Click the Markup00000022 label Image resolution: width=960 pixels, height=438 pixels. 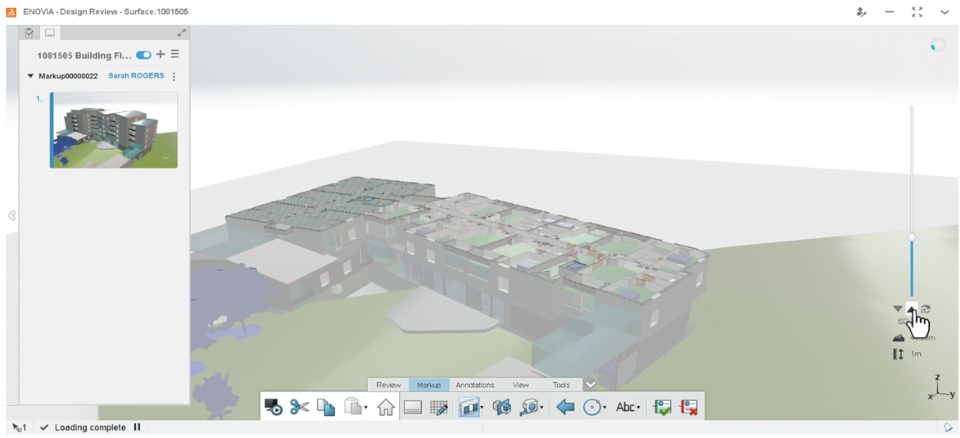point(68,77)
